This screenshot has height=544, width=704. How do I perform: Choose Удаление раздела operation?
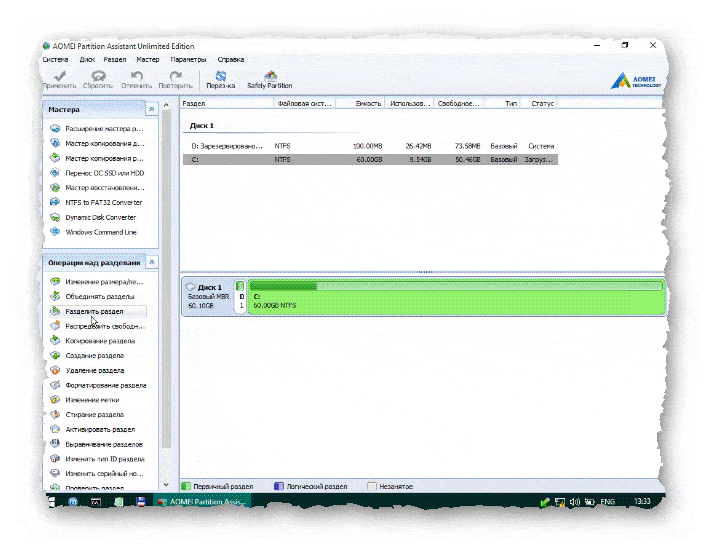pos(87,370)
